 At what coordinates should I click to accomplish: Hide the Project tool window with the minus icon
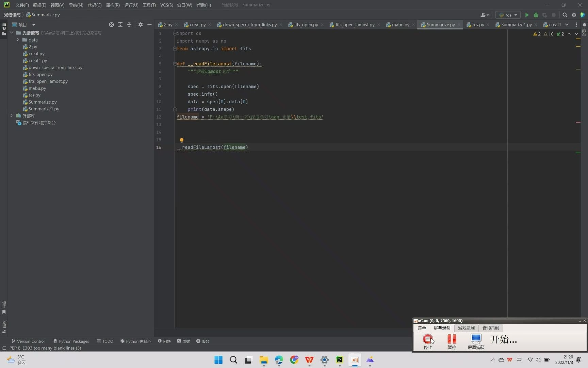point(149,25)
